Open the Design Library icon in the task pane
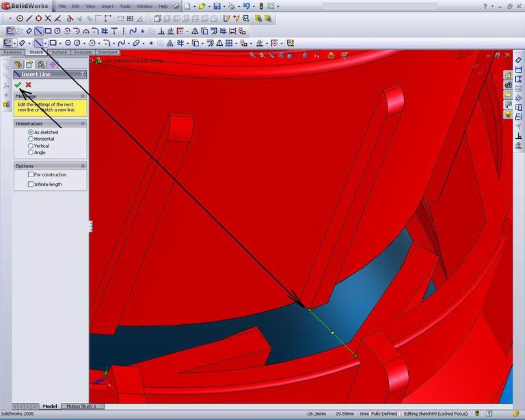This screenshot has width=525, height=420. click(x=509, y=85)
